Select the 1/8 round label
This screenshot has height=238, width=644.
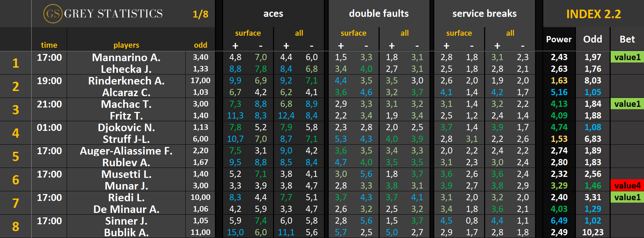click(x=200, y=14)
